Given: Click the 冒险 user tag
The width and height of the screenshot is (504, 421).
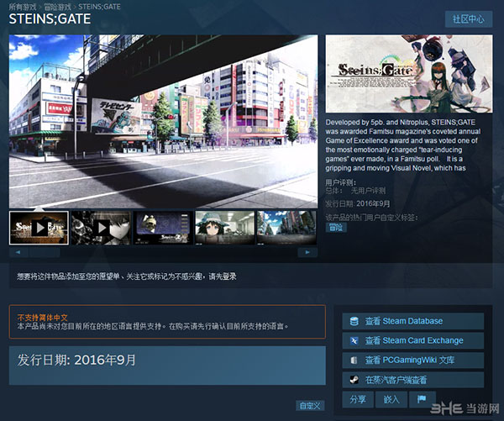Looking at the screenshot, I should pos(335,227).
